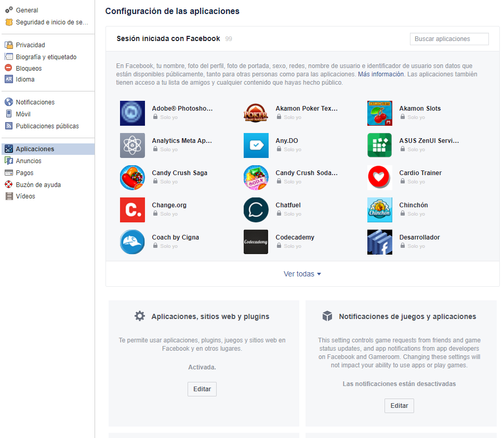Expand the app list with Ver todas
Viewport: 504px width, 438px height.
click(x=302, y=274)
